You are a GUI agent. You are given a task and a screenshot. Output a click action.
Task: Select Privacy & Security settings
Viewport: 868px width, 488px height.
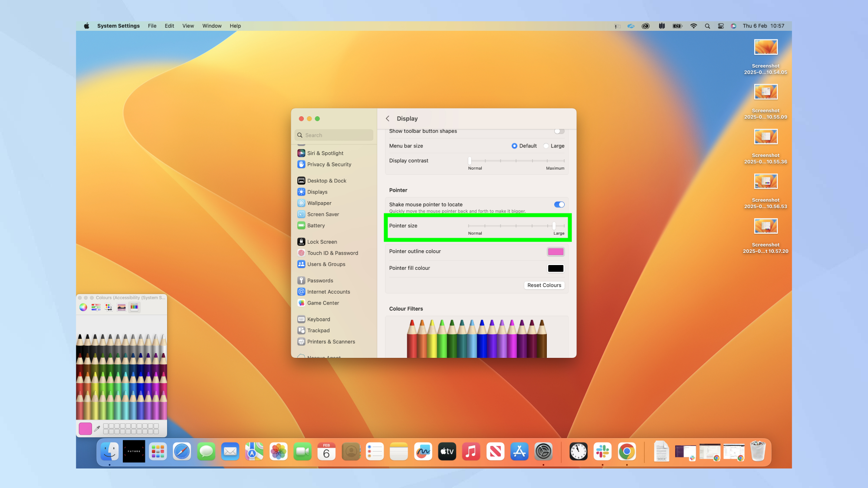pyautogui.click(x=329, y=164)
